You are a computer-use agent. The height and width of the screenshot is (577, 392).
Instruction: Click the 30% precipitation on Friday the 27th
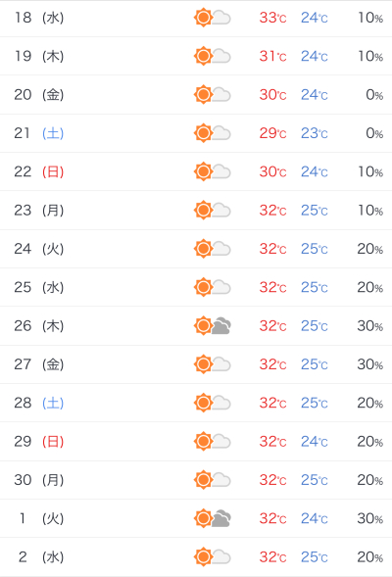coord(370,364)
